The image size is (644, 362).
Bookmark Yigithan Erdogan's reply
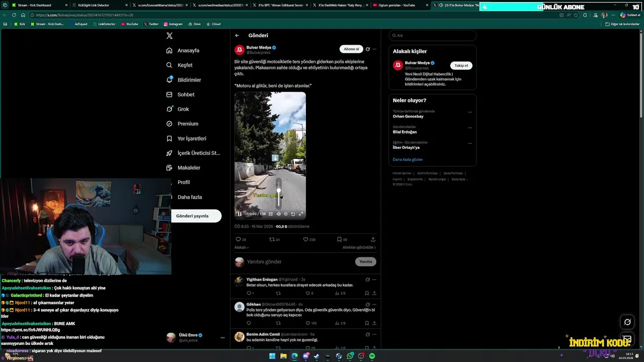click(x=367, y=293)
